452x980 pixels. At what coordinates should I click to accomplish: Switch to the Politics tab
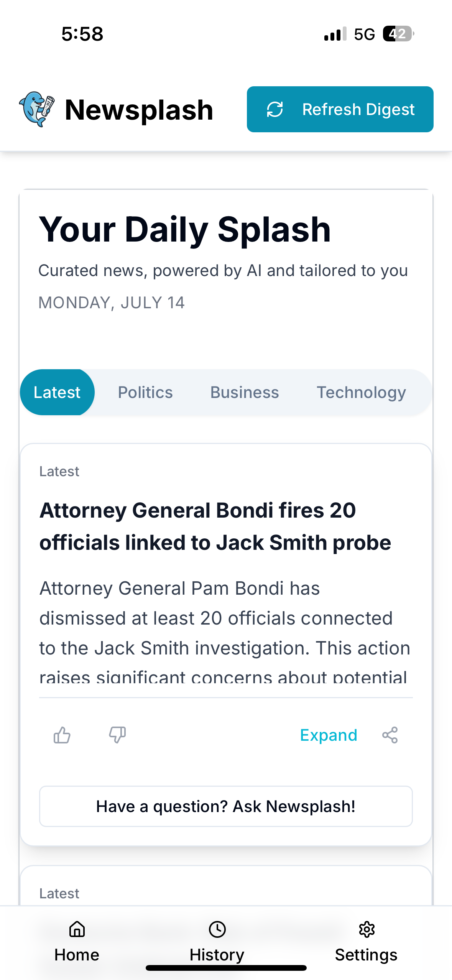tap(145, 392)
